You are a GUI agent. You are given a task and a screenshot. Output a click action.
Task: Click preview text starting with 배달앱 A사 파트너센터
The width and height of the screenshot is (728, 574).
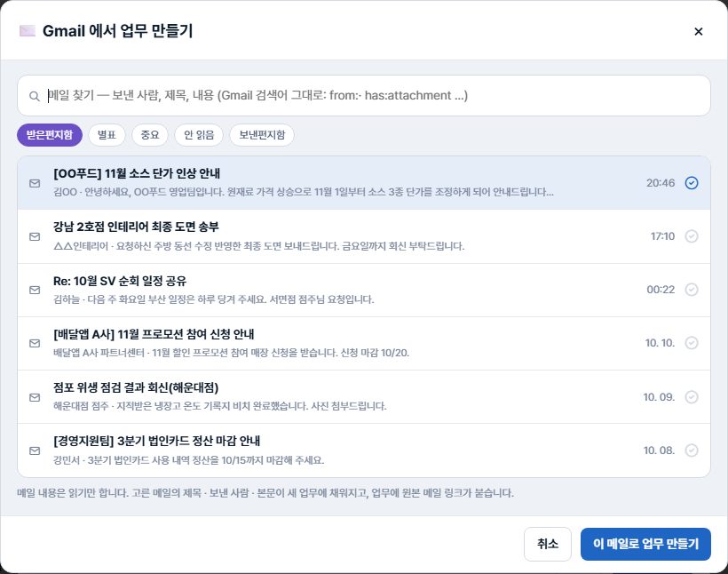point(231,353)
